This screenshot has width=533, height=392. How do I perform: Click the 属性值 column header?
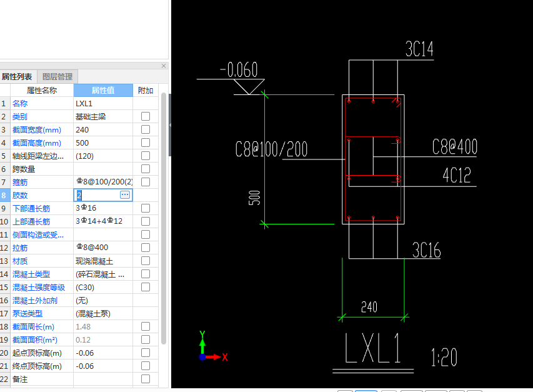[103, 91]
